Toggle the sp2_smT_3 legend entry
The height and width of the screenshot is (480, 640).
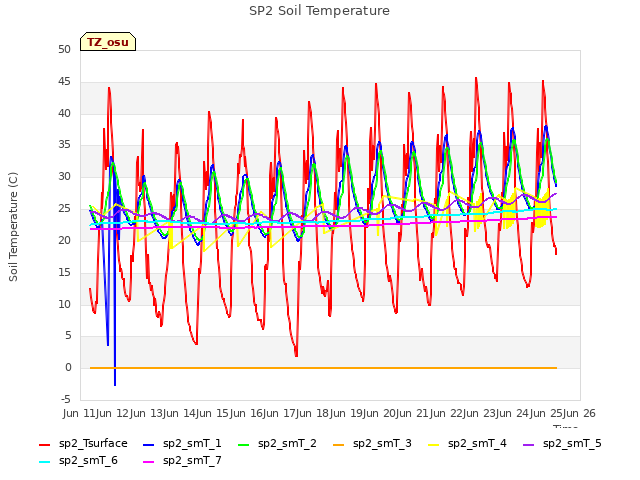point(372,444)
